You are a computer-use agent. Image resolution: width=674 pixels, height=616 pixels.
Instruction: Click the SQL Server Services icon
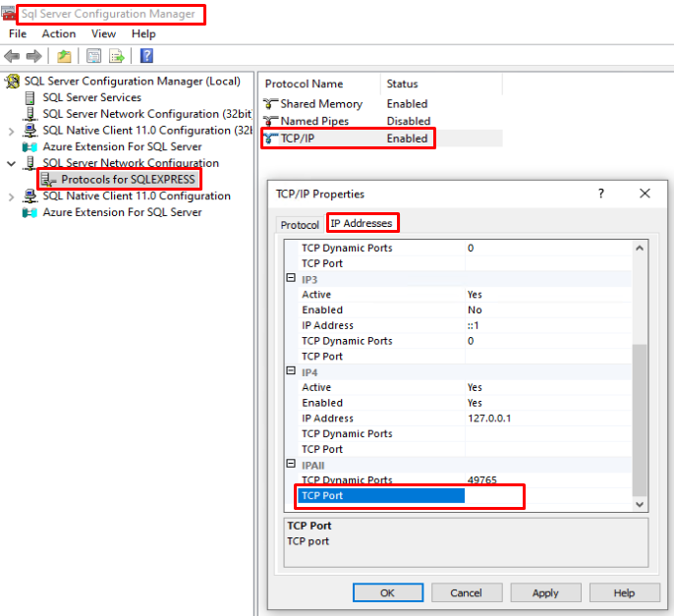pos(29,98)
